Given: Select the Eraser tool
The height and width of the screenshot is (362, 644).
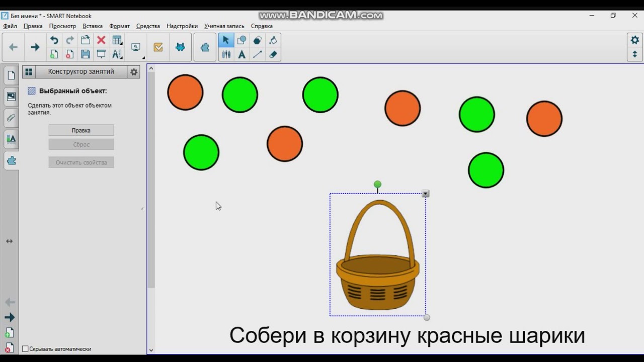Looking at the screenshot, I should [273, 54].
